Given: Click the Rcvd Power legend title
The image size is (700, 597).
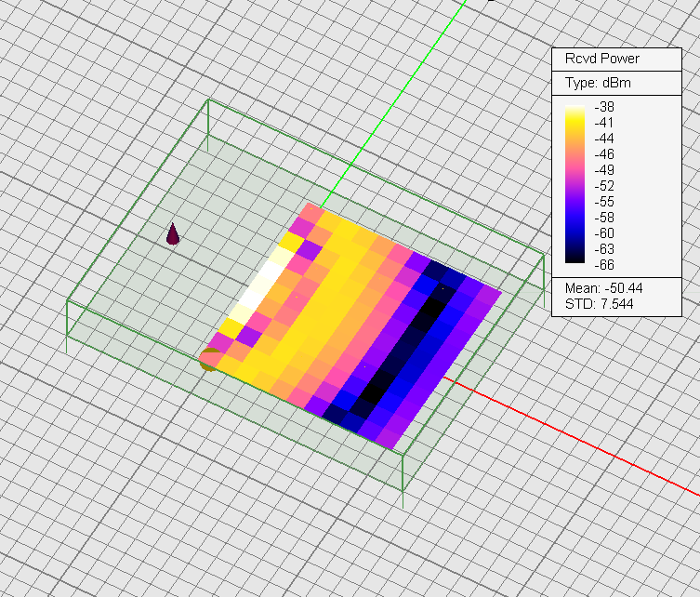Looking at the screenshot, I should pos(601,59).
